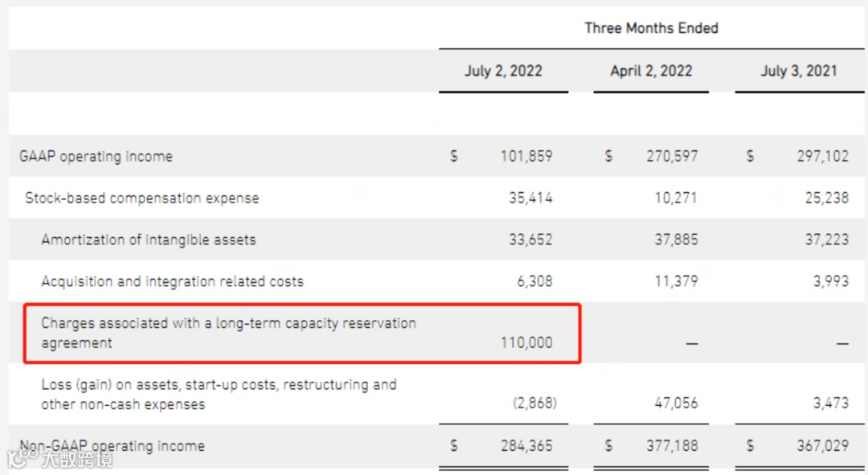Click the 377,188 Non-GAAP income total
The image size is (868, 475).
click(672, 446)
